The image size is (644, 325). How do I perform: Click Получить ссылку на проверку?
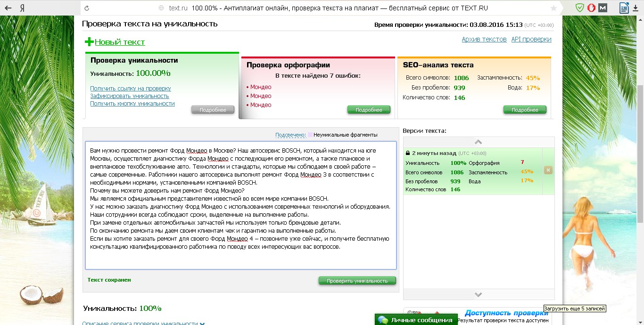(x=131, y=89)
